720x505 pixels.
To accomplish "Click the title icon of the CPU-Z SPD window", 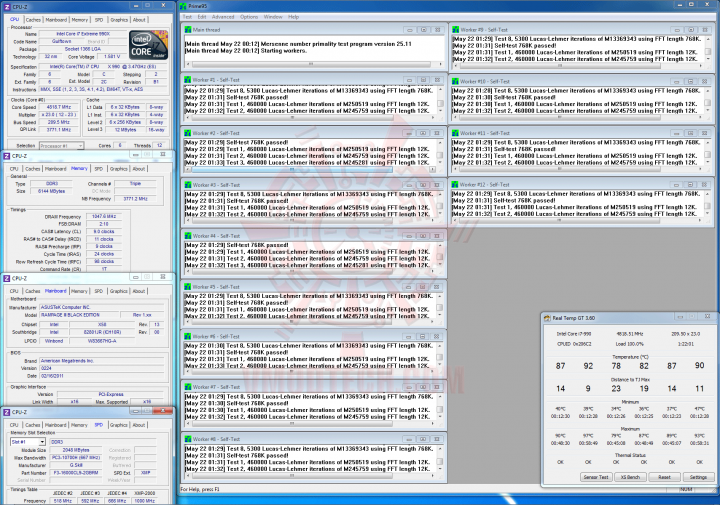I will tap(7, 412).
